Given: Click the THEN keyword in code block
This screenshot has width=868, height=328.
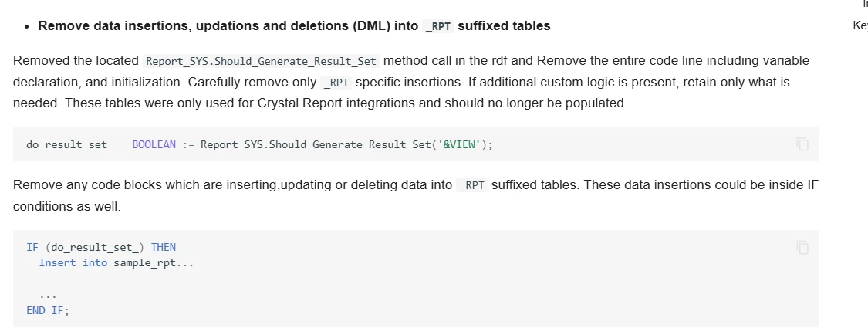Looking at the screenshot, I should tap(163, 248).
